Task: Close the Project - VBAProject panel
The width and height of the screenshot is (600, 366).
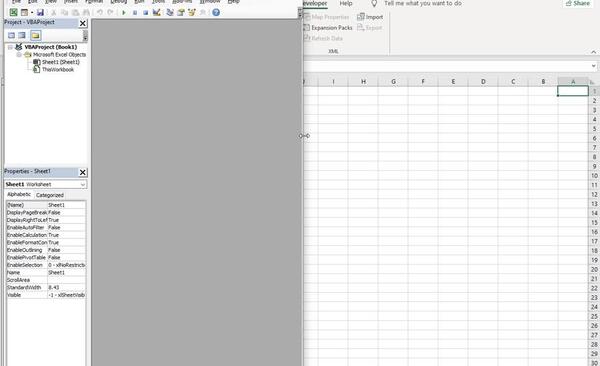Action: pos(83,23)
